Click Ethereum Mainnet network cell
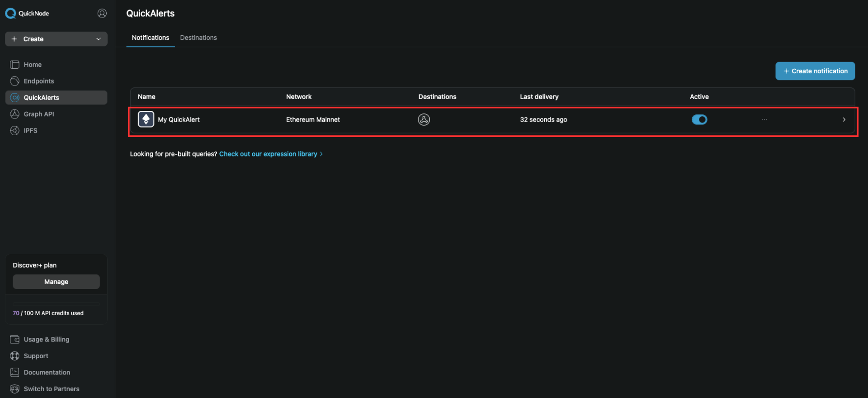The height and width of the screenshot is (398, 868). coord(313,119)
